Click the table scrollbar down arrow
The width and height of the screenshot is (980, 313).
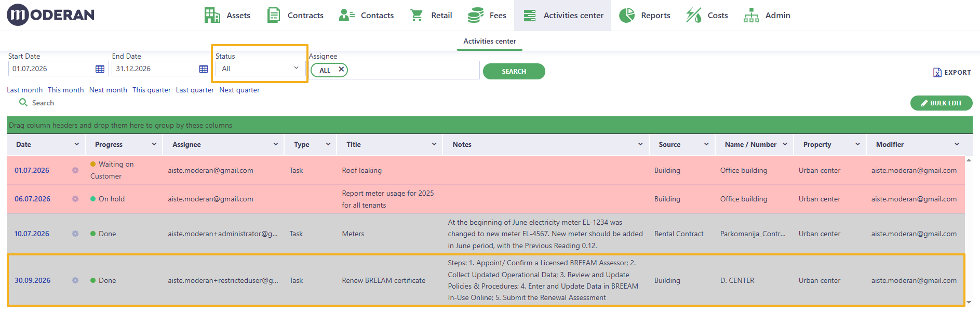click(969, 302)
